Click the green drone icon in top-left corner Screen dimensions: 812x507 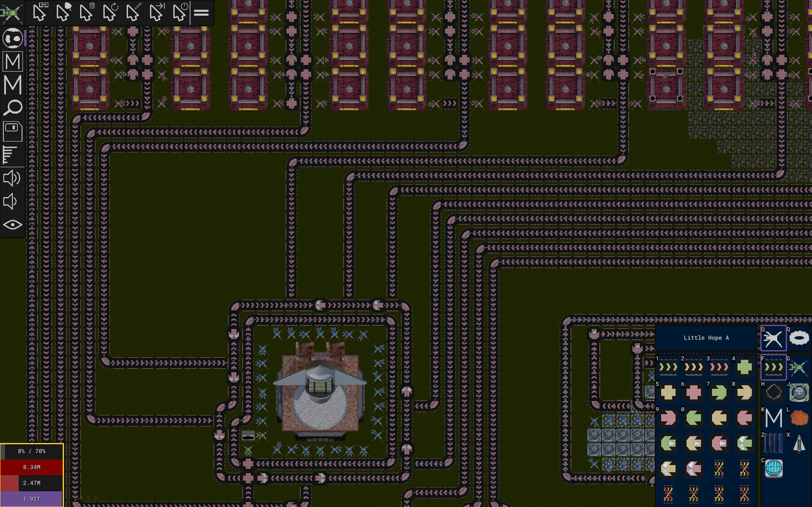pos(12,13)
